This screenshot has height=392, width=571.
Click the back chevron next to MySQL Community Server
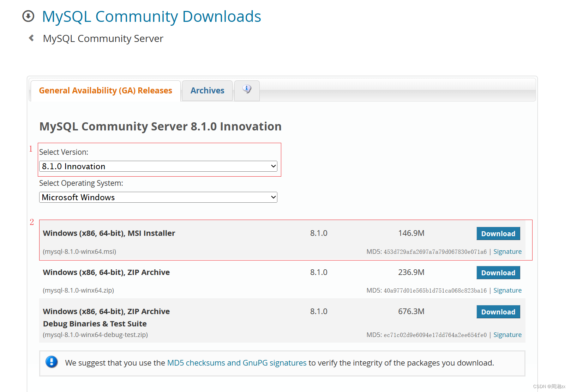31,38
